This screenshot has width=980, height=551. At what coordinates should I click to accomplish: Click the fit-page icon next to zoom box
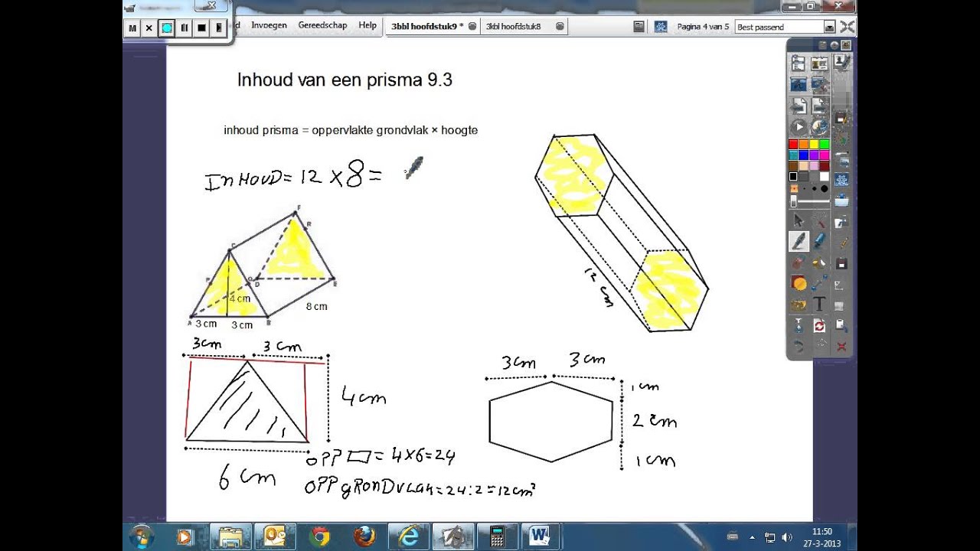point(847,26)
